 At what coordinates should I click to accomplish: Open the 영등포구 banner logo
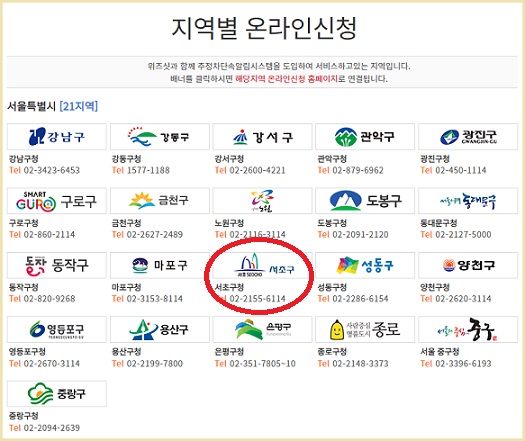tap(57, 329)
